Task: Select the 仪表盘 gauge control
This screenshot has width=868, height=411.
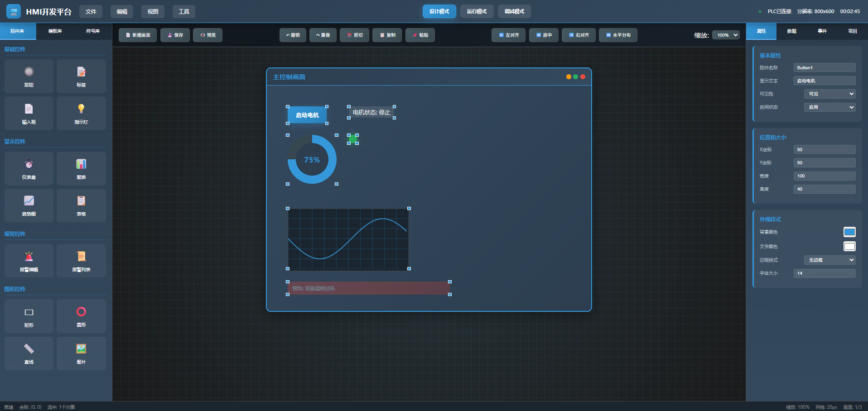Action: 29,168
